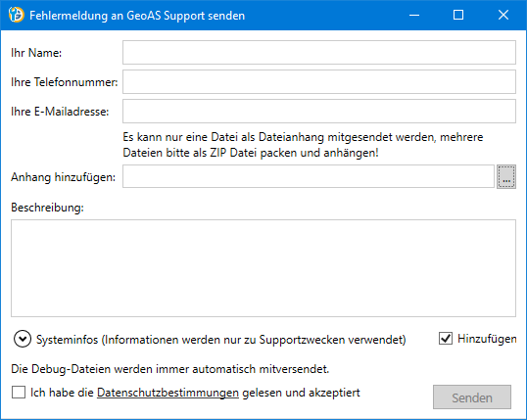Click inside the Beschreibung text area
The image size is (527, 420).
pyautogui.click(x=263, y=268)
